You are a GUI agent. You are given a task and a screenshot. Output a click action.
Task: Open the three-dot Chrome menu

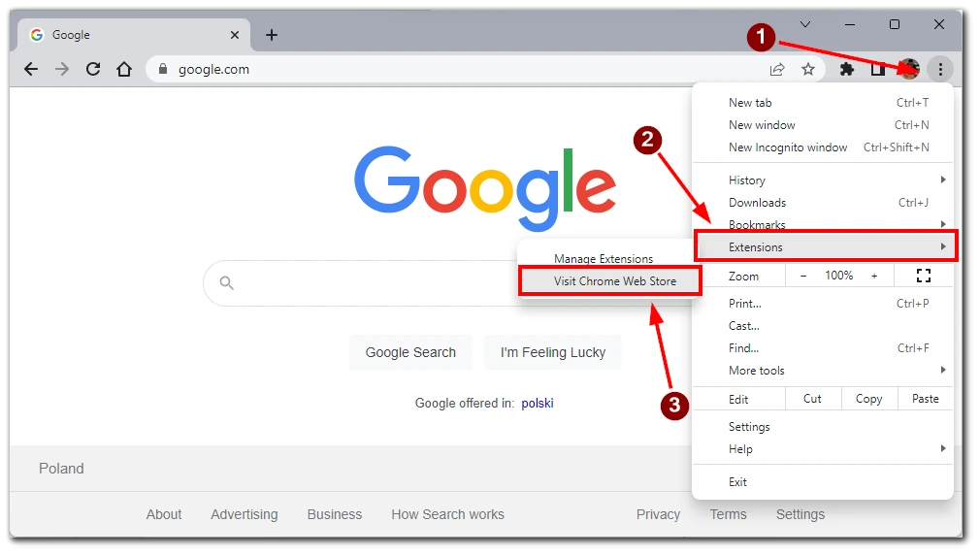pos(940,70)
